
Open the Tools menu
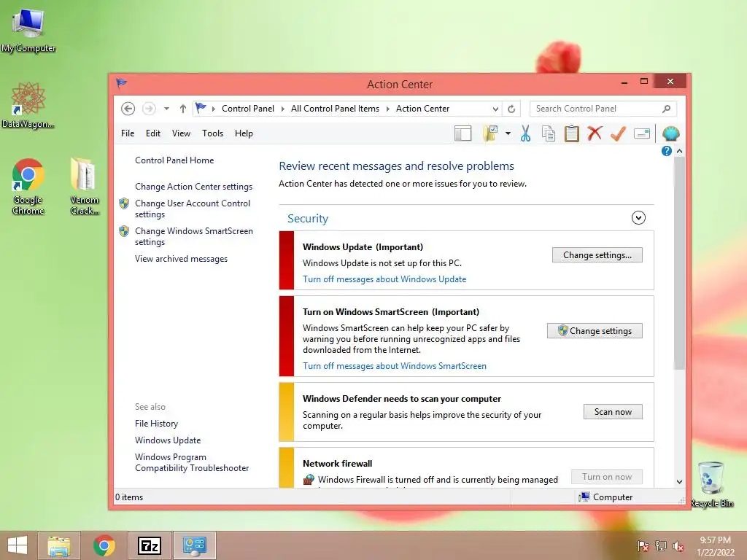pos(212,133)
